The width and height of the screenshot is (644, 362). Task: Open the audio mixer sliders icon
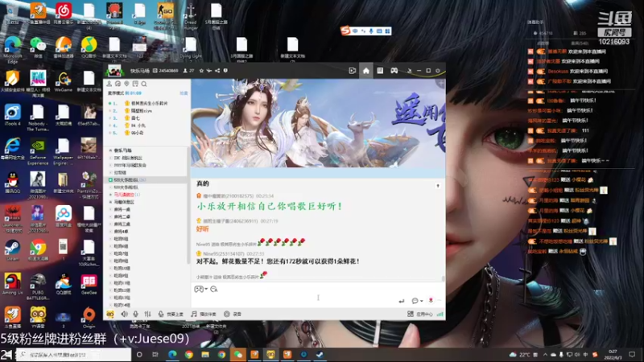point(147,314)
